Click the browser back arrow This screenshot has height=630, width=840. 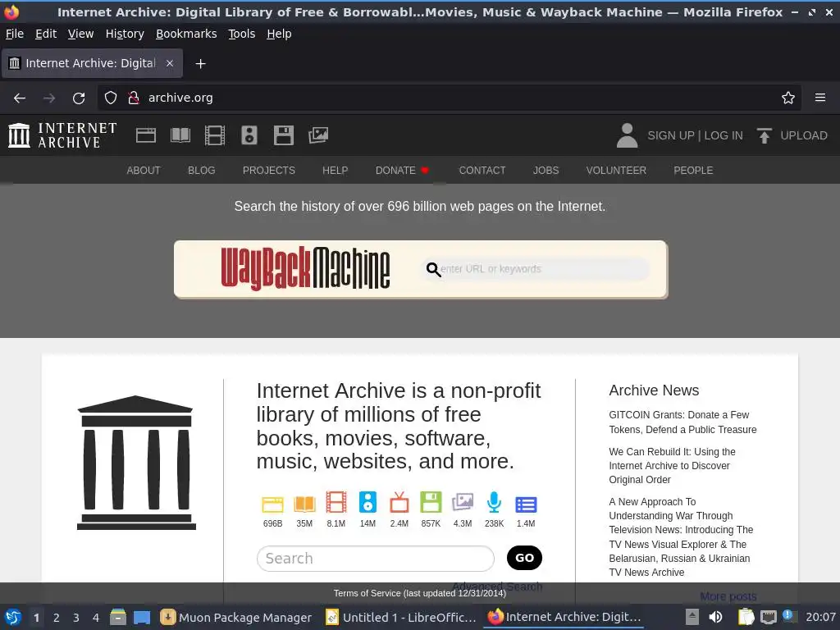tap(20, 98)
